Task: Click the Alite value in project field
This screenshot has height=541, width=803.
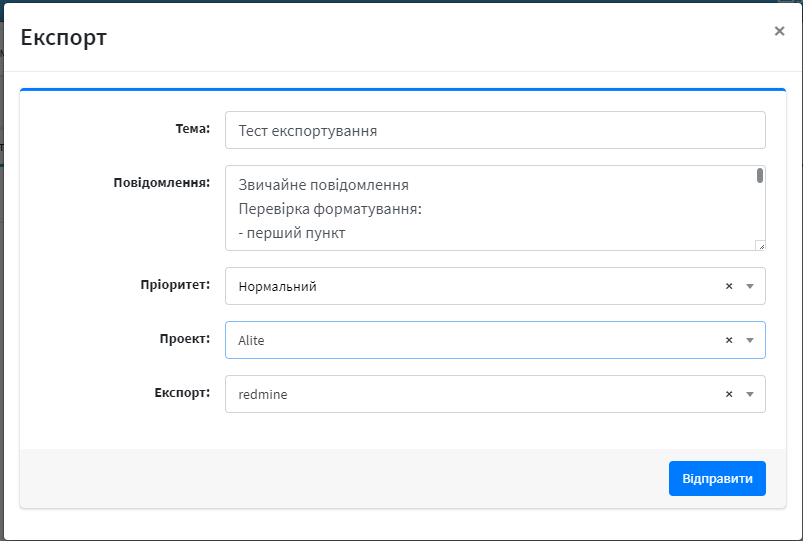Action: pyautogui.click(x=252, y=341)
